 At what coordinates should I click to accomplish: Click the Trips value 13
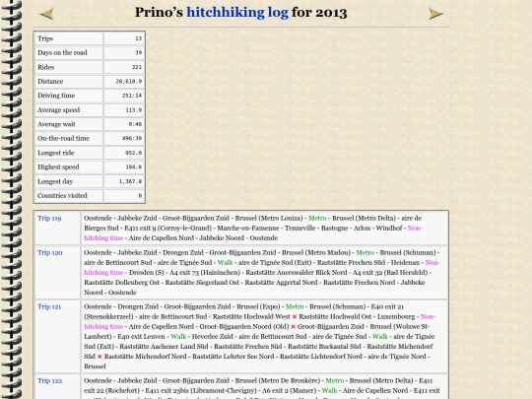coord(138,38)
